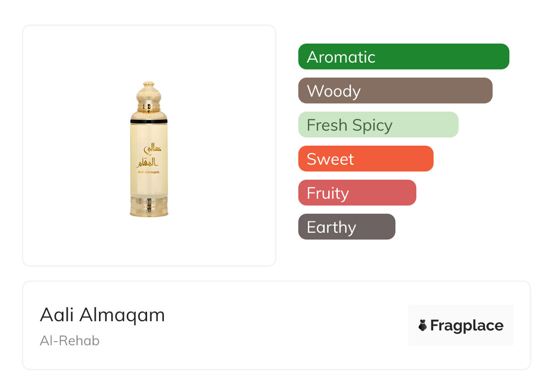Click the gold Arabic calligraphy on the bottle

click(x=148, y=157)
